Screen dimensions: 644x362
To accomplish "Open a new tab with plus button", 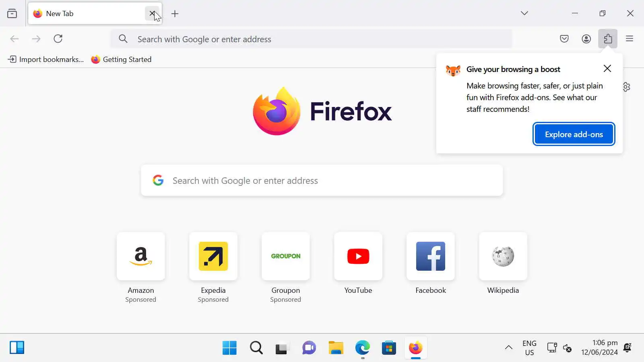I will click(x=175, y=14).
